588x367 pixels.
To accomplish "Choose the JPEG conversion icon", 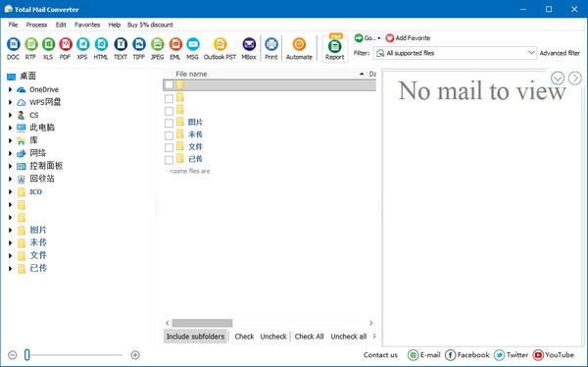I will (x=157, y=44).
